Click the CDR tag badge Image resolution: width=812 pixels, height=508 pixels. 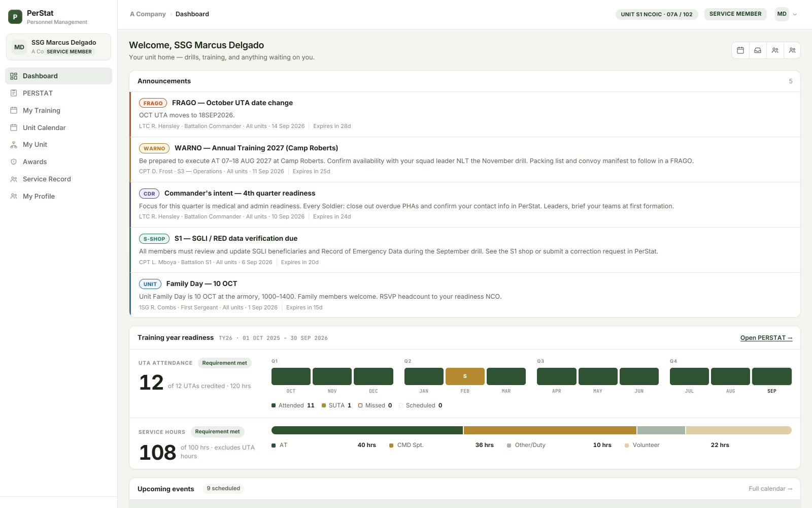(149, 194)
